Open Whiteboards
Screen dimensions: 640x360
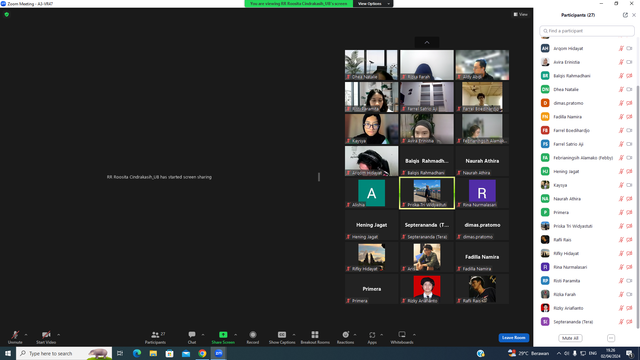pos(402,337)
